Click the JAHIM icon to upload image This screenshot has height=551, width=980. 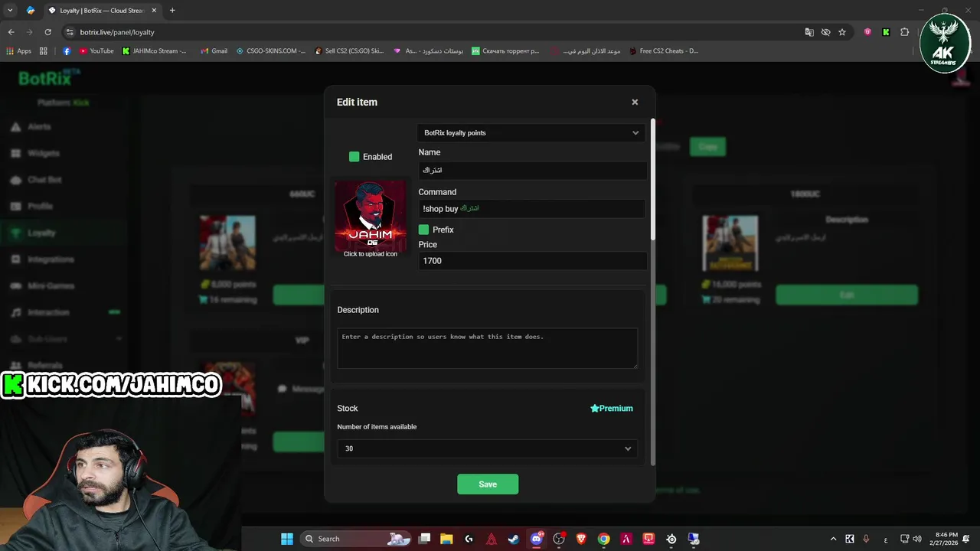pyautogui.click(x=371, y=217)
